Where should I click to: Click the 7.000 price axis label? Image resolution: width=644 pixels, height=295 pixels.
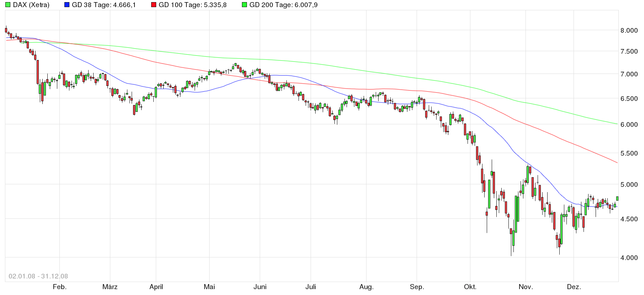[x=629, y=74]
